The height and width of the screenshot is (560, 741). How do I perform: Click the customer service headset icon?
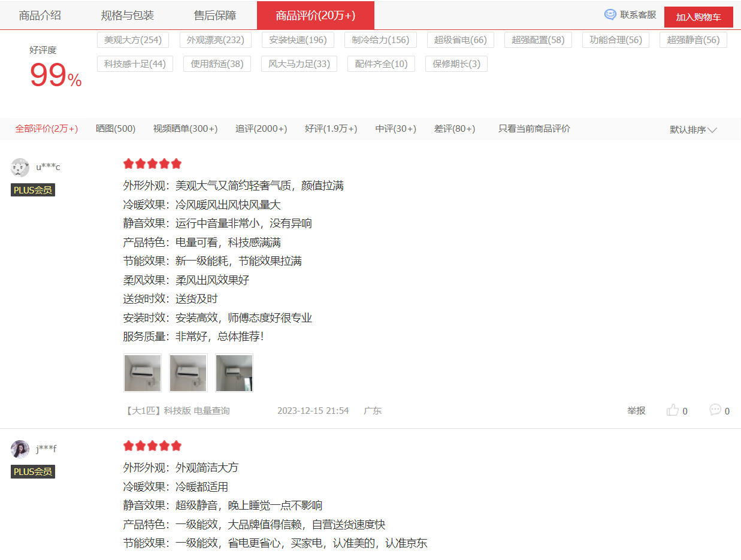pos(610,14)
